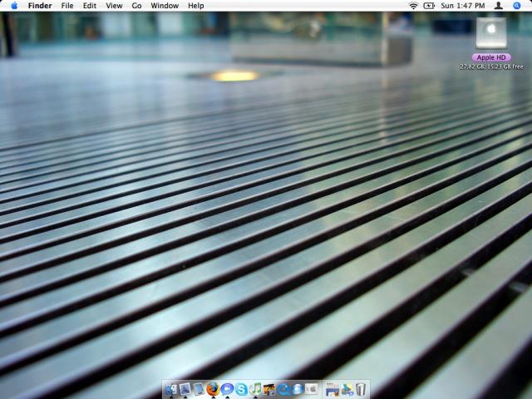Open the Window menu
The width and height of the screenshot is (532, 399).
pos(165,6)
